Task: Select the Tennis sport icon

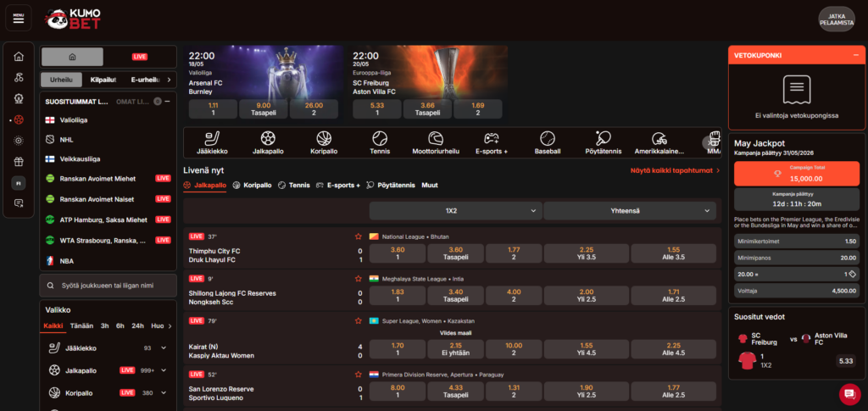Action: point(380,142)
